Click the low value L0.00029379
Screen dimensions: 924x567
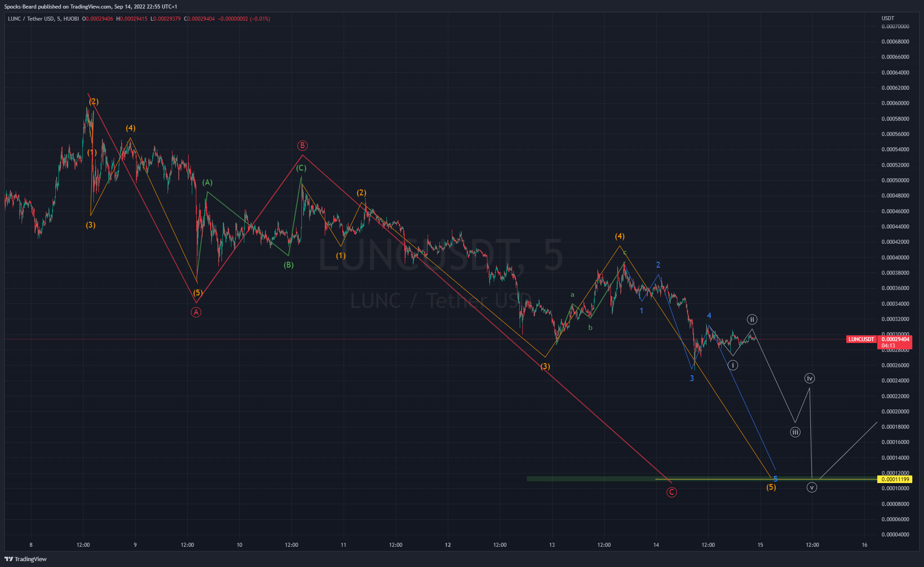166,19
